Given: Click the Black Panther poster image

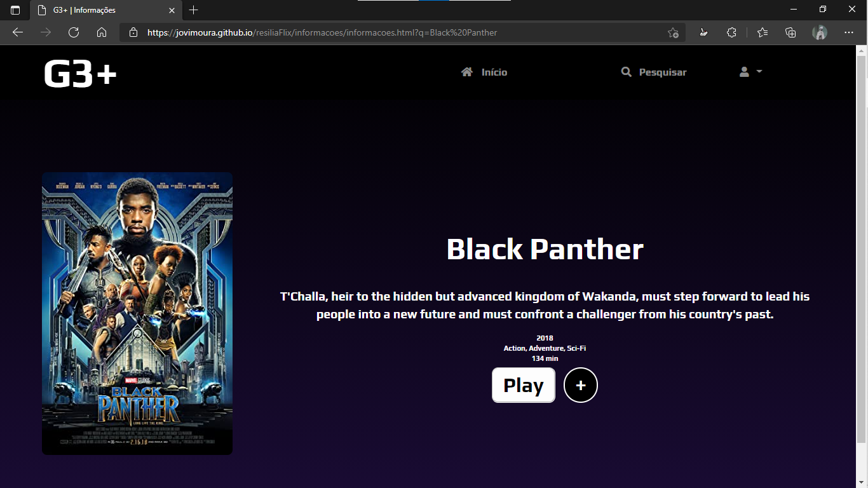Looking at the screenshot, I should (x=137, y=313).
